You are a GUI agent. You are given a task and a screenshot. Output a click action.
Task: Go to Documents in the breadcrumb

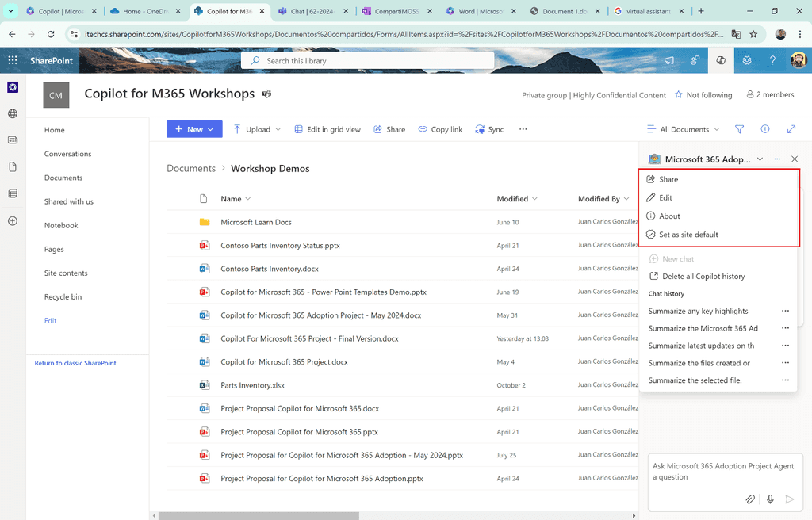pos(191,168)
